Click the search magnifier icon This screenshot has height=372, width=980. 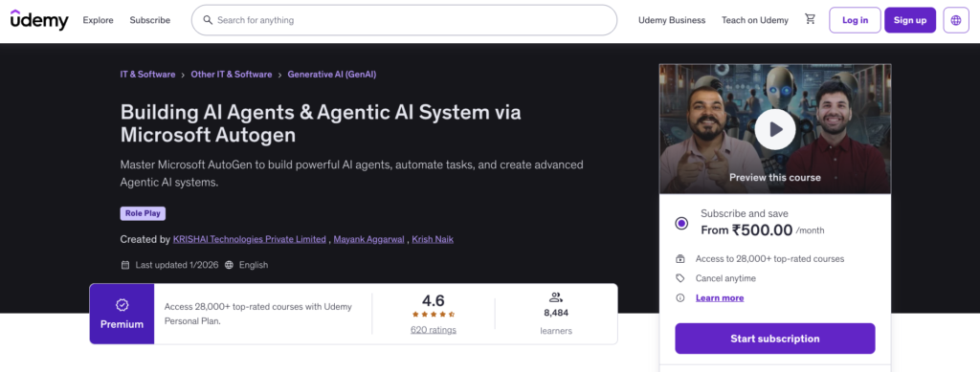pyautogui.click(x=208, y=20)
